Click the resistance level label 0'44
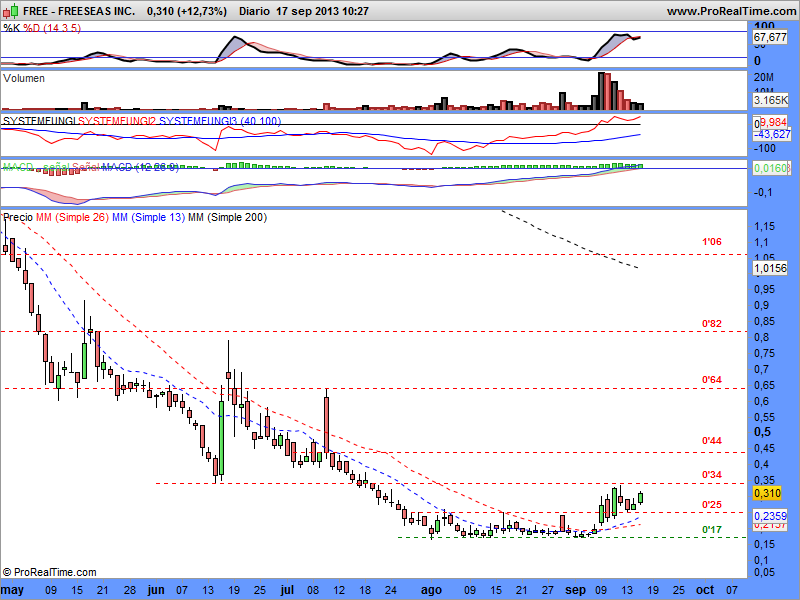 [x=712, y=440]
